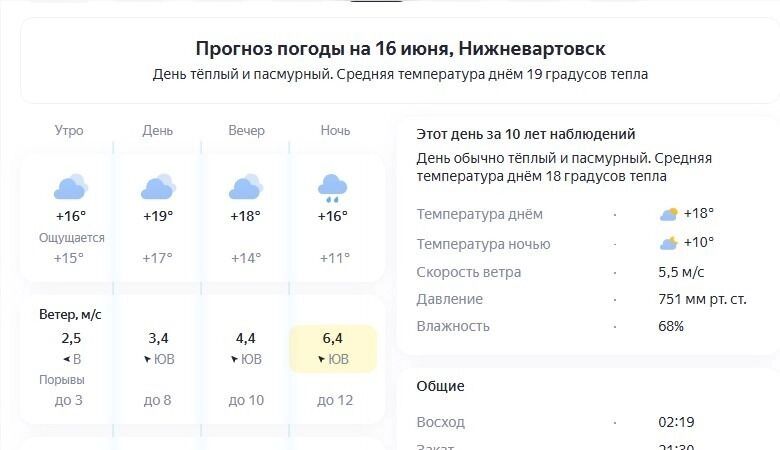Click the night cloud icon beside +10°
The width and height of the screenshot is (780, 450).
click(669, 242)
